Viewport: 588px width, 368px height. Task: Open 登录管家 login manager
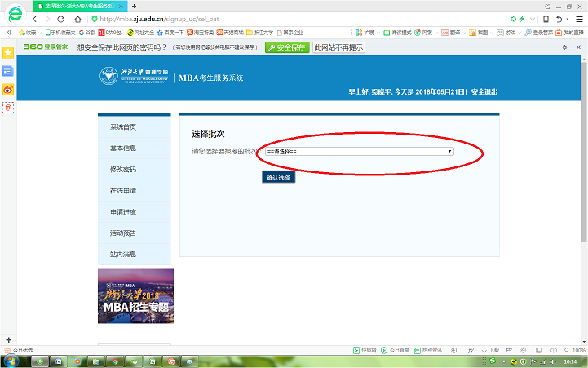tap(538, 33)
